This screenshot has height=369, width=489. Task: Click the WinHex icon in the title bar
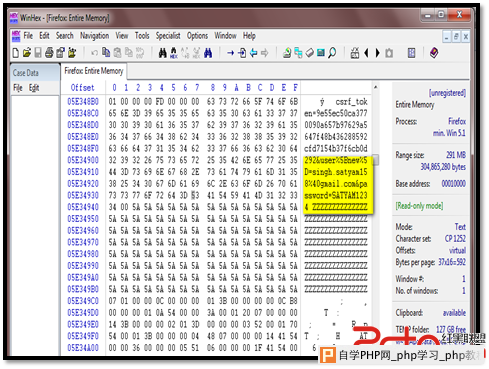point(14,18)
